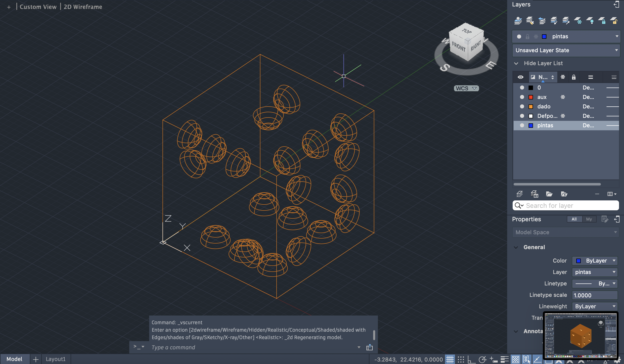624x364 pixels.
Task: Toggle ortho mode in status bar
Action: 471,359
